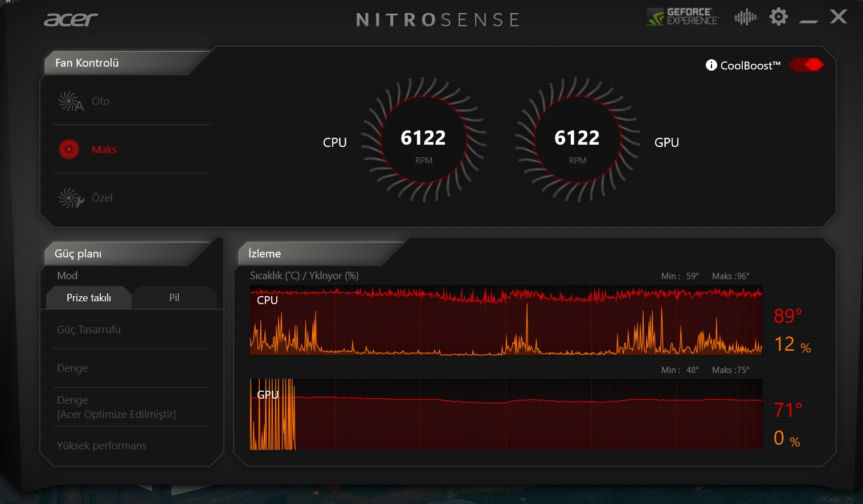Click the GPU load value 0 %
This screenshot has height=504, width=863.
[x=787, y=439]
